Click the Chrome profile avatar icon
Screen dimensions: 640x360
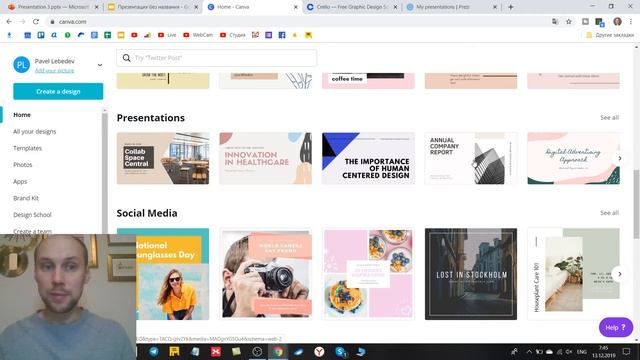617,22
